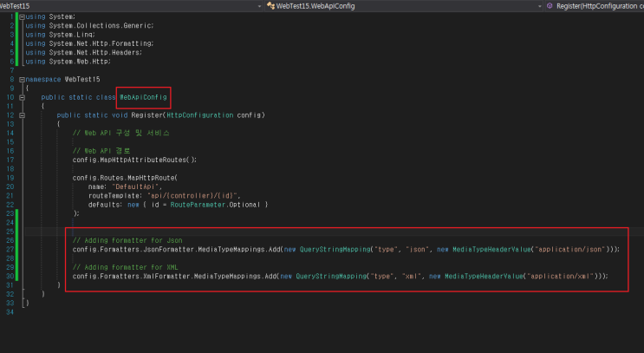
Task: Click line number 27 in the gutter
Action: (x=10, y=250)
